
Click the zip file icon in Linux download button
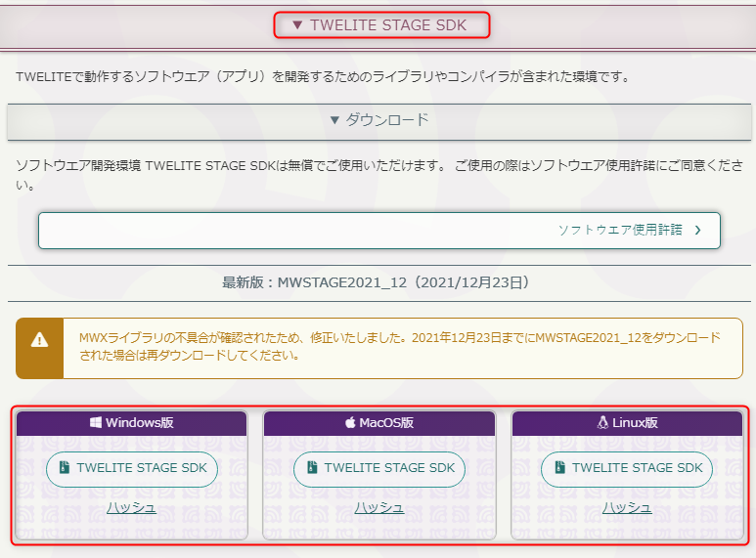click(559, 467)
